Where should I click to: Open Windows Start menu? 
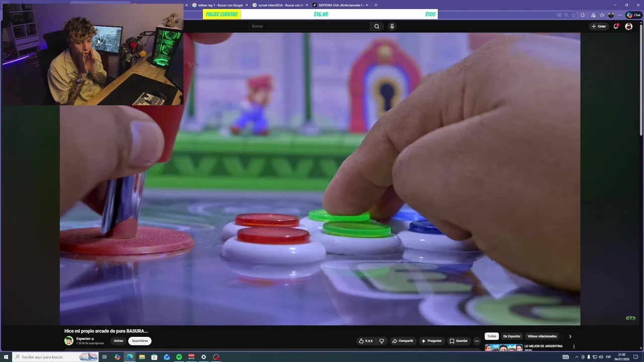pos(6,357)
